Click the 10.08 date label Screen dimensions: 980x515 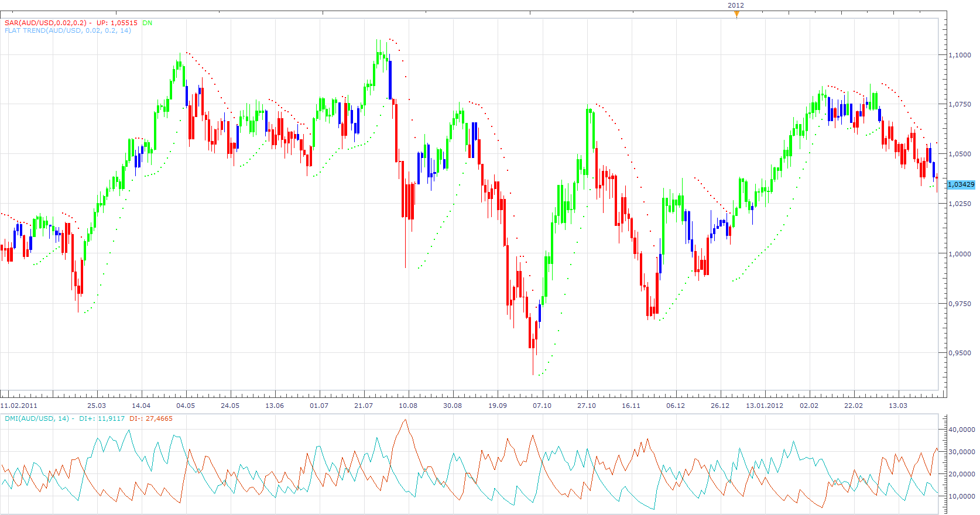[x=408, y=406]
